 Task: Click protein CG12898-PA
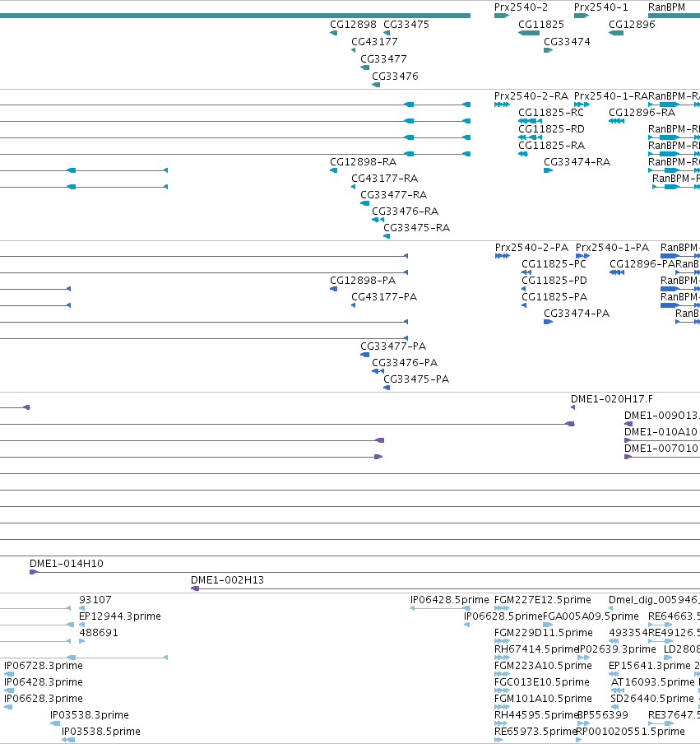tap(362, 281)
